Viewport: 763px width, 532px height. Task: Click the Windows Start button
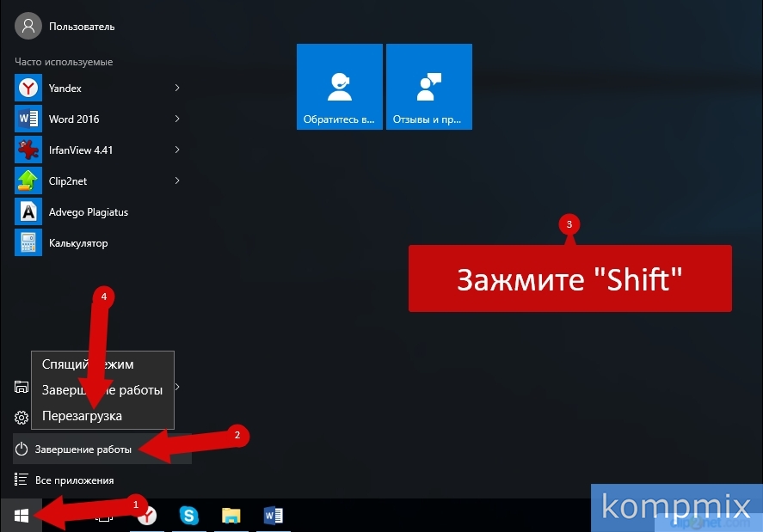(22, 515)
